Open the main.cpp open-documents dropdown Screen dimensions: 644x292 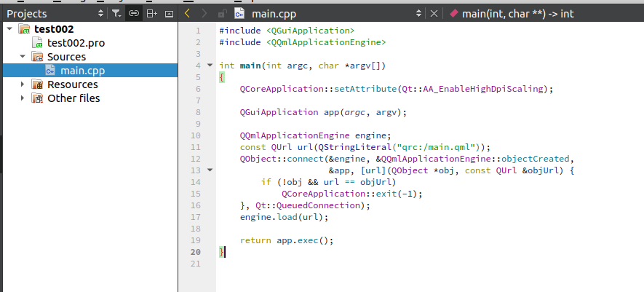[x=418, y=14]
